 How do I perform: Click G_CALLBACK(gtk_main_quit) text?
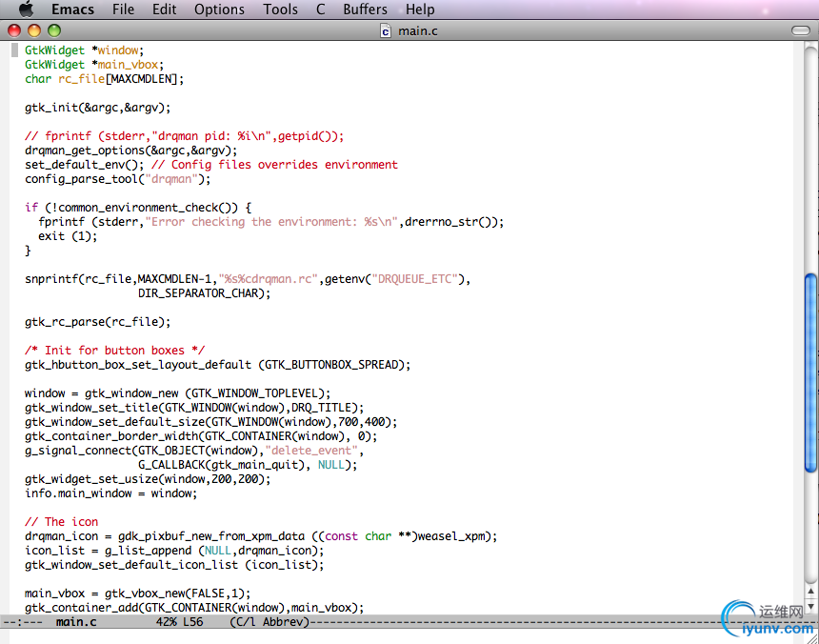220,465
